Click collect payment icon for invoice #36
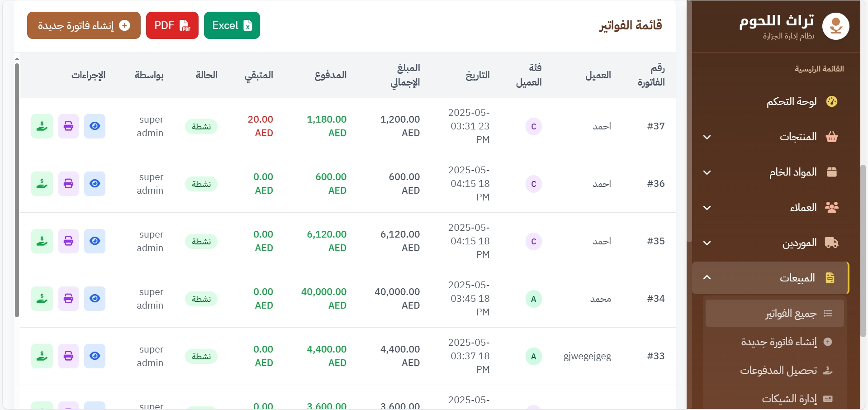 point(42,184)
